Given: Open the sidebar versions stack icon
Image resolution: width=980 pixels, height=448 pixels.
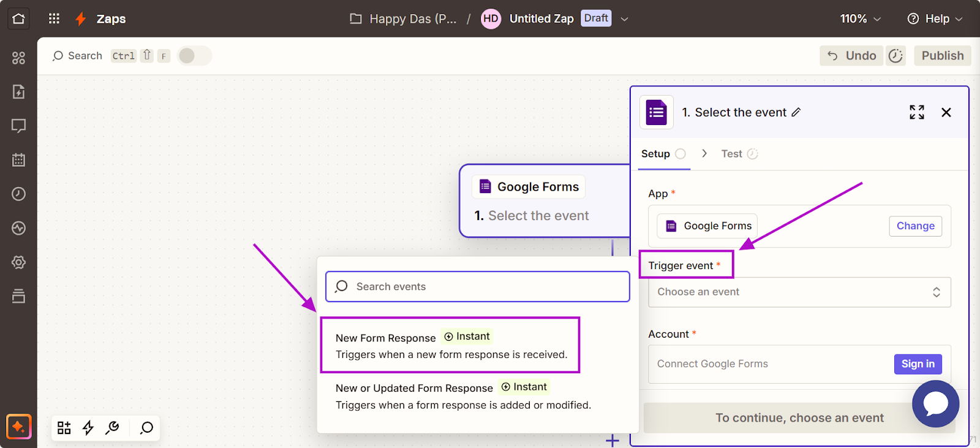Looking at the screenshot, I should coord(18,296).
